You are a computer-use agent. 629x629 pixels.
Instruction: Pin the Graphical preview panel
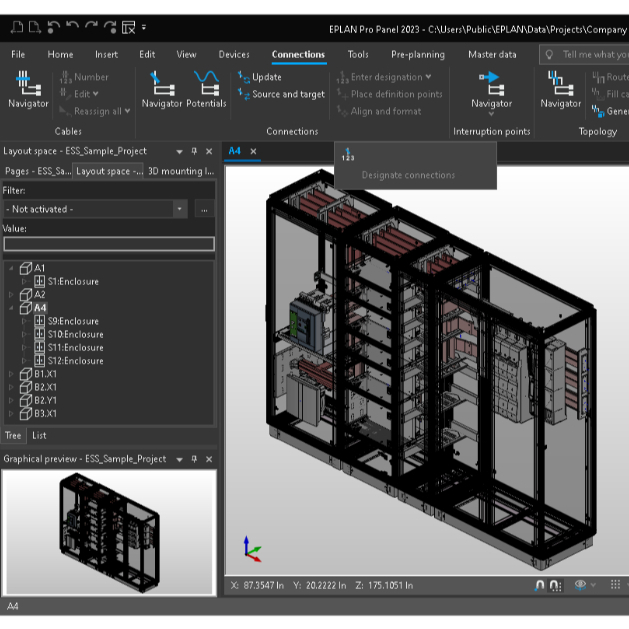[194, 459]
